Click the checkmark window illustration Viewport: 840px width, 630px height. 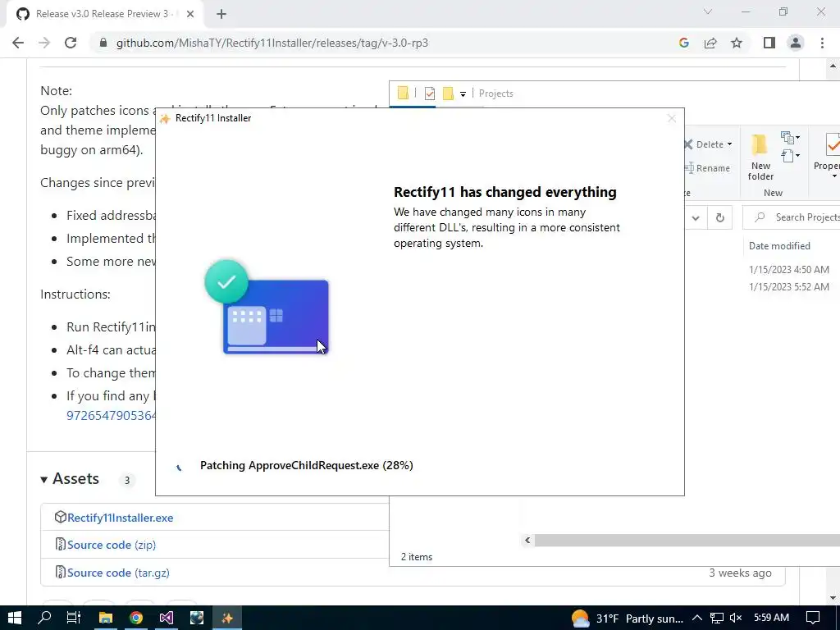pos(267,308)
